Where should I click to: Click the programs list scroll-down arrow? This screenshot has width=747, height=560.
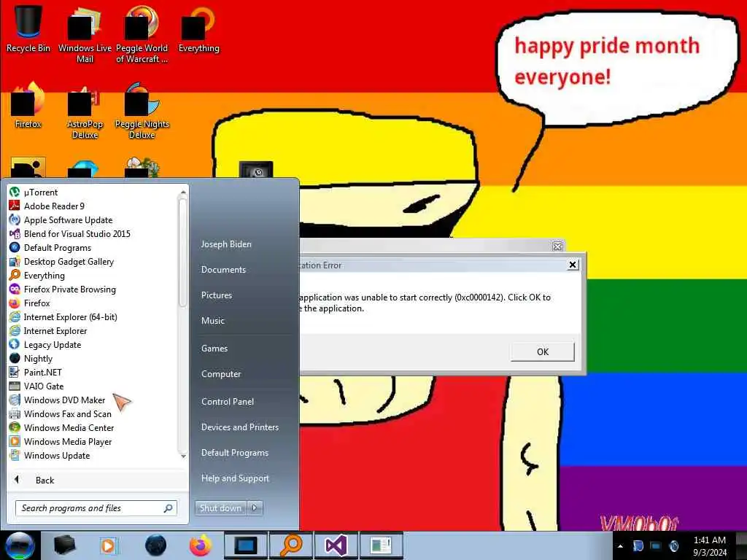183,456
